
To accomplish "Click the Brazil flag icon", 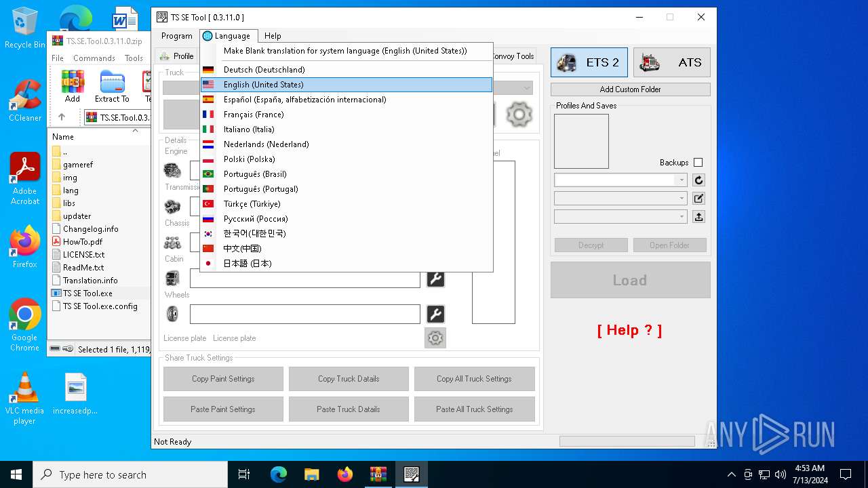I will tap(208, 174).
